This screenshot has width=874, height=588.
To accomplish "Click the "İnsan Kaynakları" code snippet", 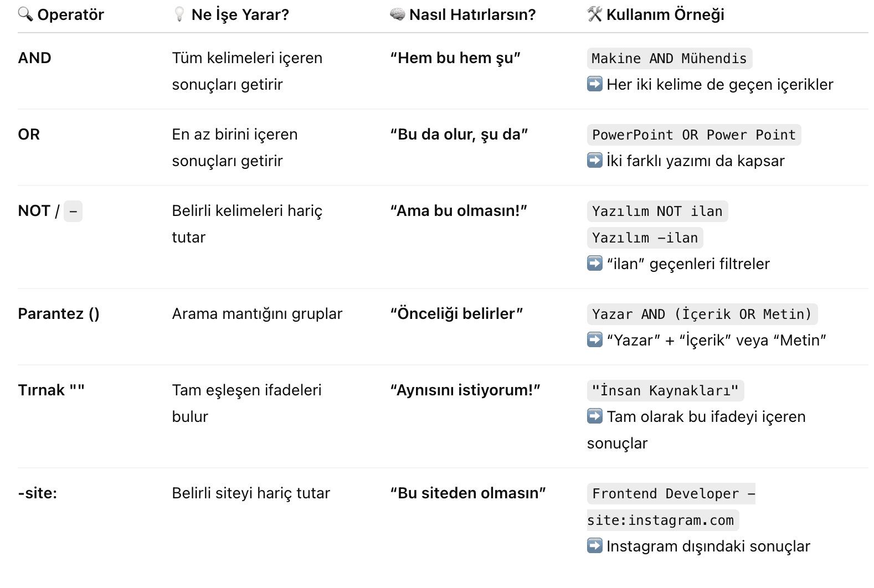I will pos(665,390).
